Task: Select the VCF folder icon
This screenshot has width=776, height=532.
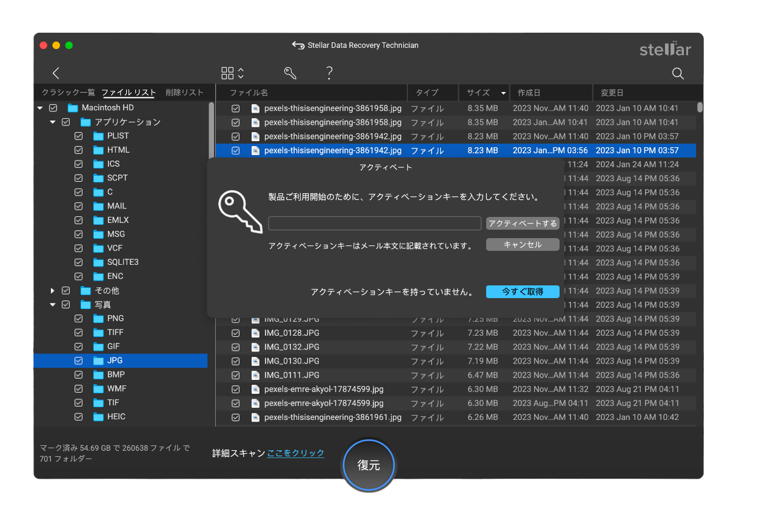Action: coord(98,248)
